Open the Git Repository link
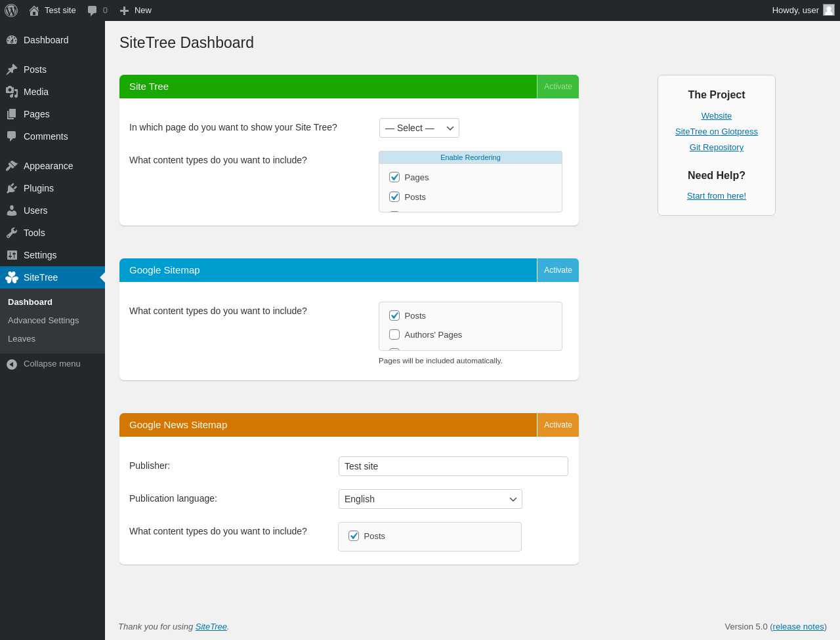Image resolution: width=840 pixels, height=640 pixels. pyautogui.click(x=716, y=148)
